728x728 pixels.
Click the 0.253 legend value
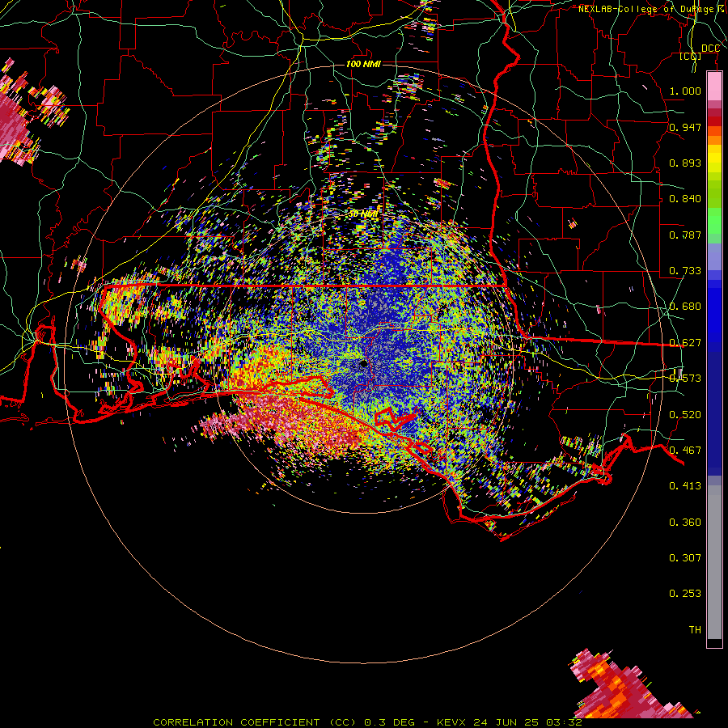(685, 594)
